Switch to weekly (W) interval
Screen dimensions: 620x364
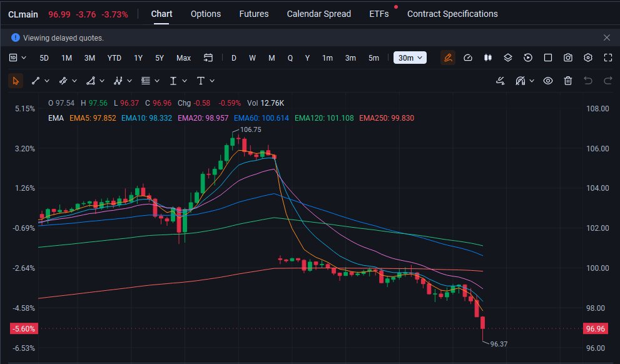pyautogui.click(x=252, y=58)
